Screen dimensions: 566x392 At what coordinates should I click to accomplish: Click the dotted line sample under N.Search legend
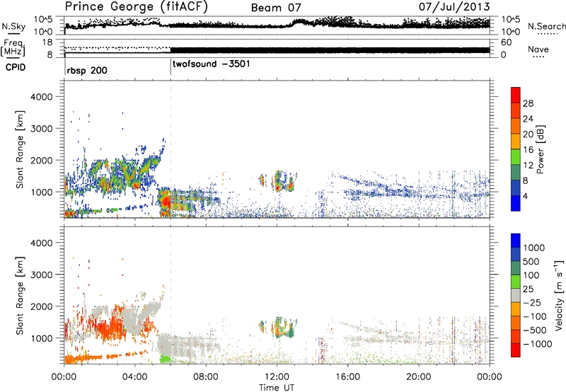pyautogui.click(x=548, y=34)
